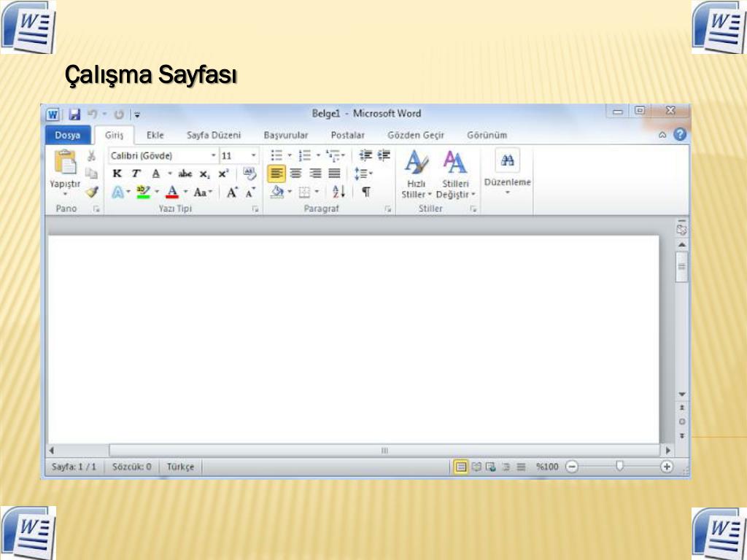Click the Clear Formatting icon
Image resolution: width=747 pixels, height=560 pixels.
[249, 174]
